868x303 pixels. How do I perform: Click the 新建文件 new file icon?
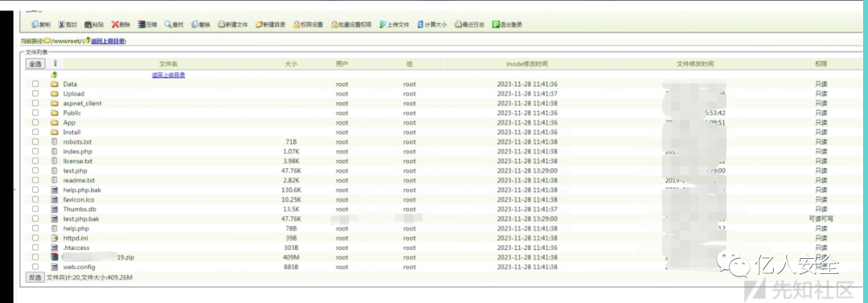point(221,24)
